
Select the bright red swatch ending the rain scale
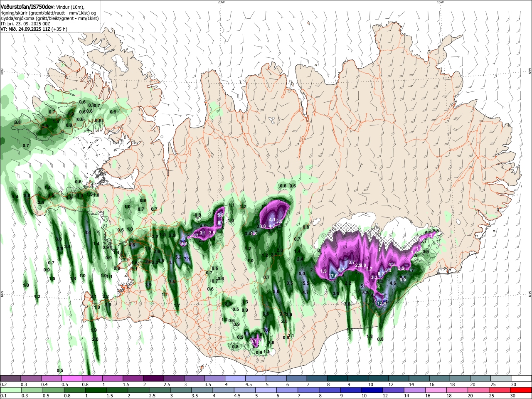521,390
